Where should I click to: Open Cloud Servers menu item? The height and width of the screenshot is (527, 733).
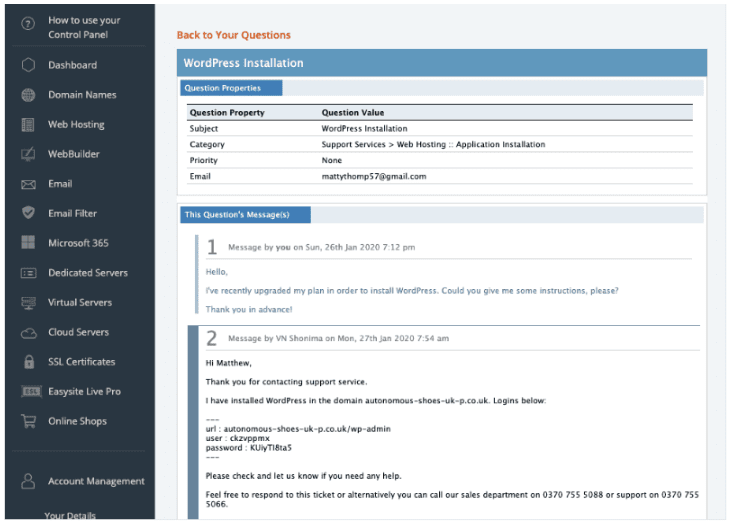pos(79,332)
